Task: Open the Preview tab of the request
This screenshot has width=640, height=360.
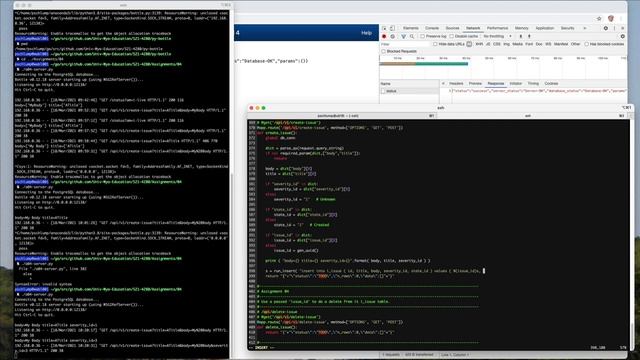Action: (x=475, y=83)
